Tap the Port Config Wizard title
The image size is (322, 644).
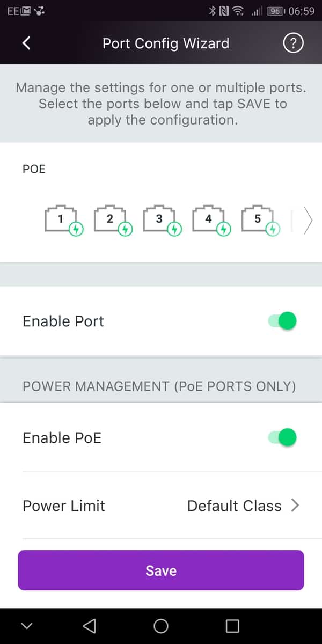[x=166, y=43]
